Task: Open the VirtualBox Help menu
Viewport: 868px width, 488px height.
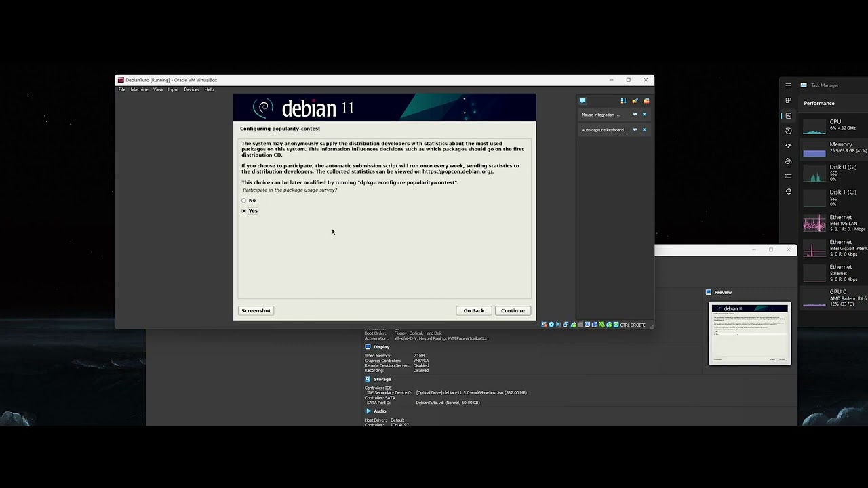Action: pos(210,89)
